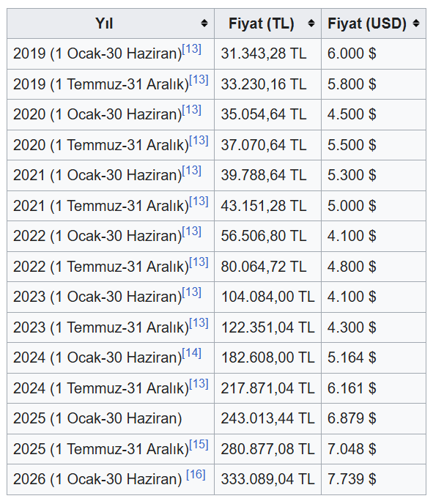This screenshot has width=433, height=504.
Task: Select the 2025 (1 Ocak-30 Haziran) cell
Action: coord(111,418)
